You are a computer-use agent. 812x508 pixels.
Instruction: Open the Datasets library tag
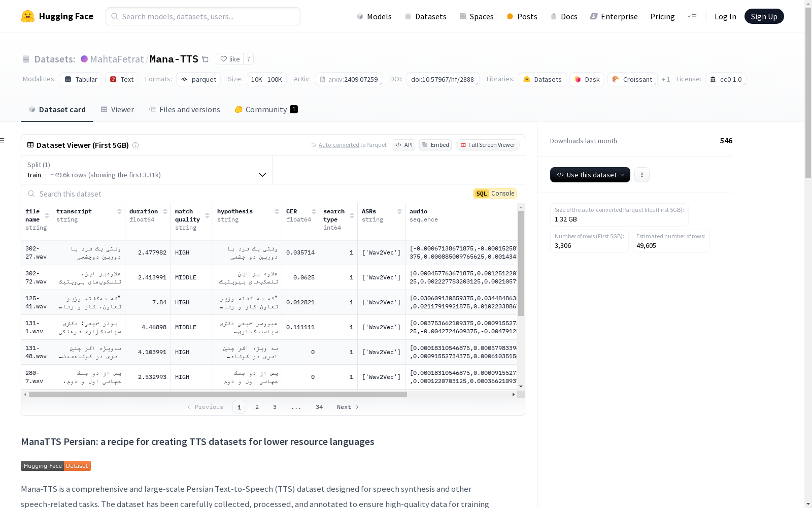coord(543,79)
